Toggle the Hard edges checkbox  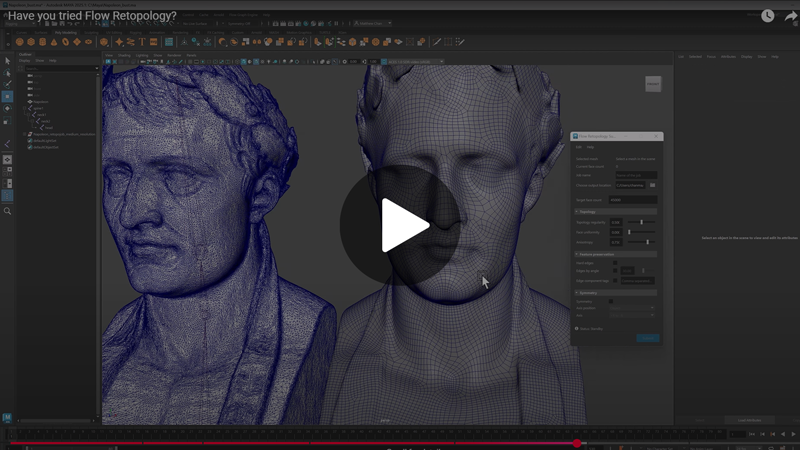615,263
